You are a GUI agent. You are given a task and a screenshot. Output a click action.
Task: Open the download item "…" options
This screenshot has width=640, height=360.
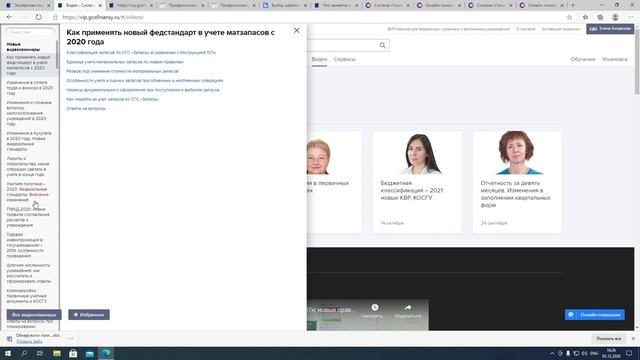(x=71, y=338)
